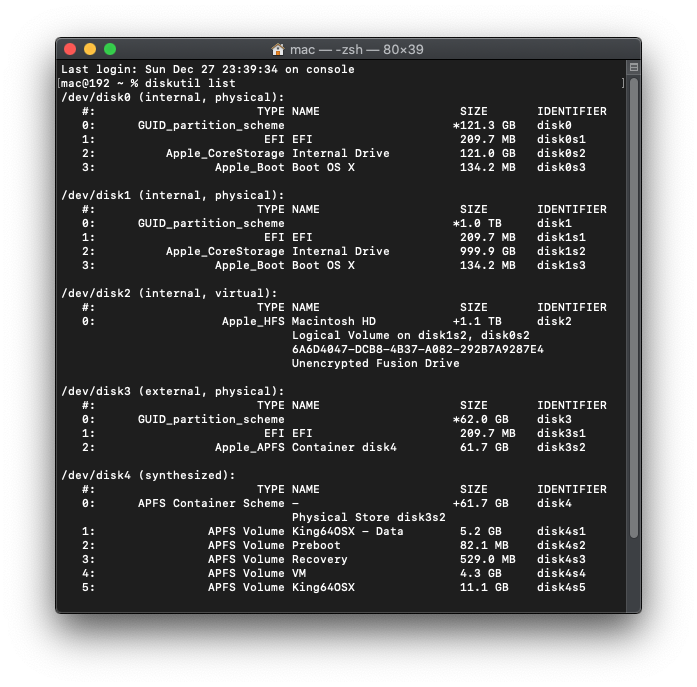Screen dimensions: 697x687
Task: Click the "*1.0 TB" size value
Action: 477,223
